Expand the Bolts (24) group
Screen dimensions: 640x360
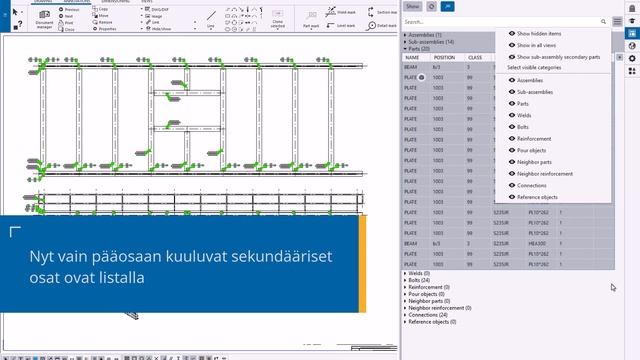coord(405,280)
